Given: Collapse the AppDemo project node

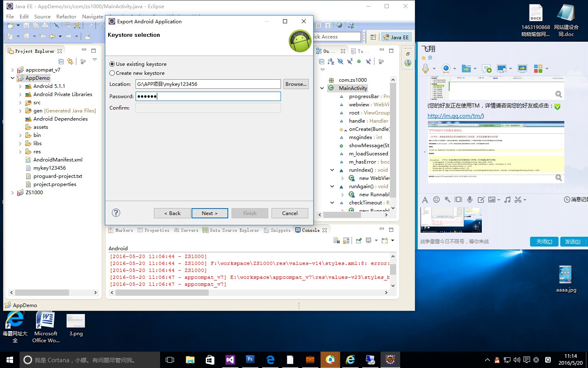Looking at the screenshot, I should 12,78.
